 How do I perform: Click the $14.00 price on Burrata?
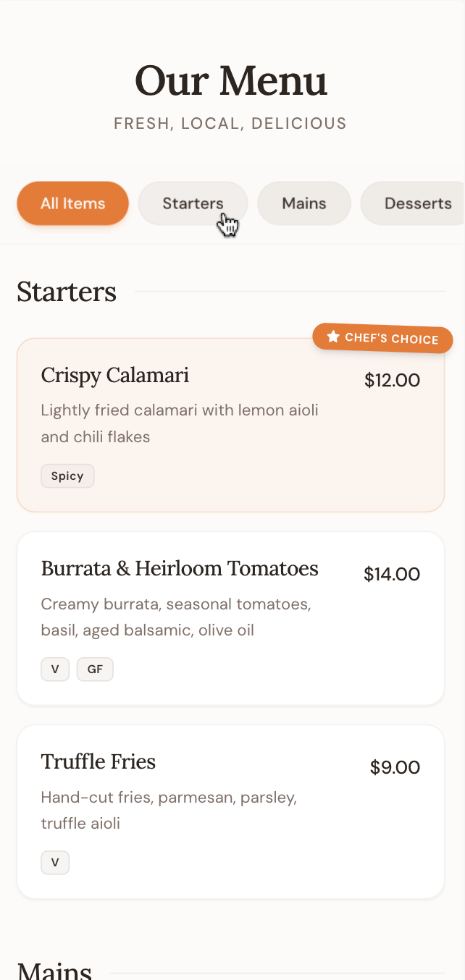(392, 574)
